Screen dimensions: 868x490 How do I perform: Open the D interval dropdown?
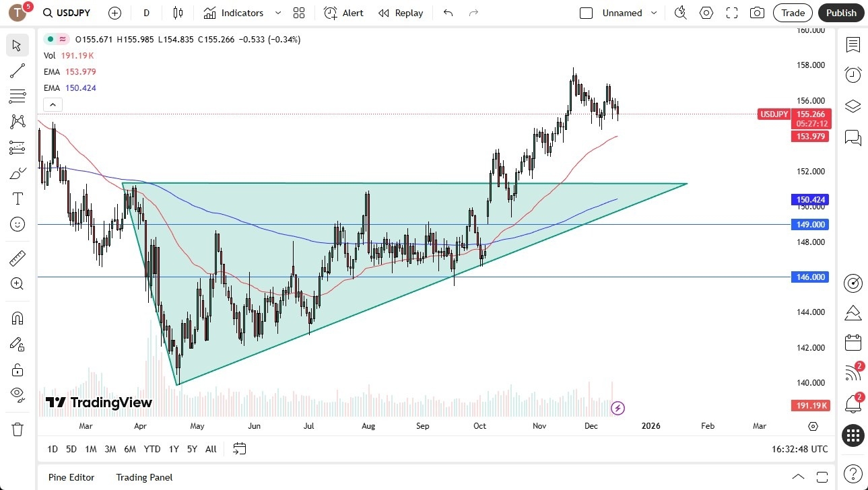pos(145,13)
